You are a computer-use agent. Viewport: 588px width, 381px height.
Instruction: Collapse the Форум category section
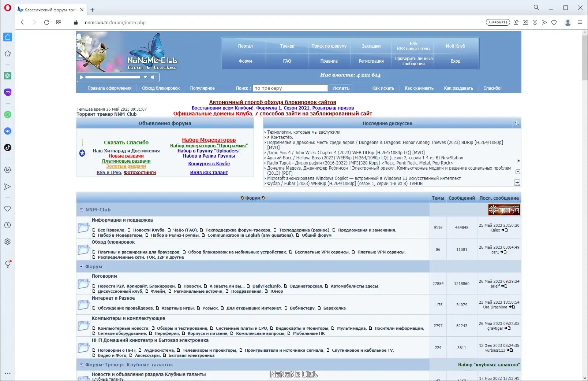tap(82, 267)
